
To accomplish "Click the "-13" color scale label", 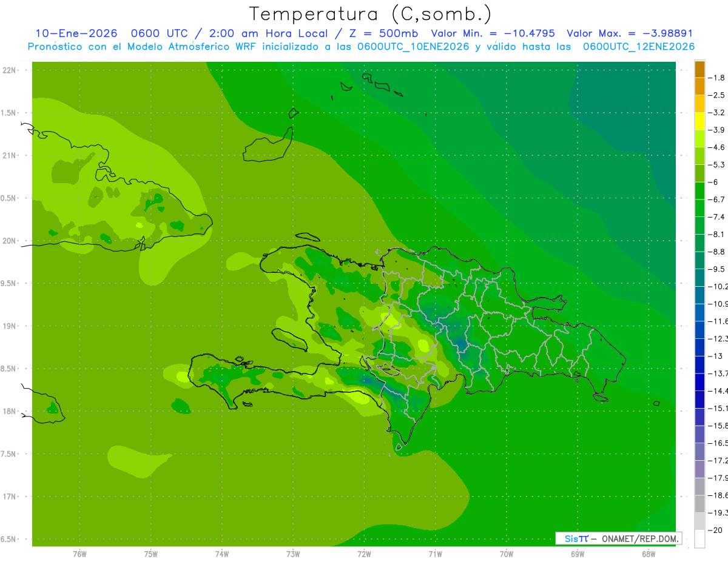I will click(716, 356).
